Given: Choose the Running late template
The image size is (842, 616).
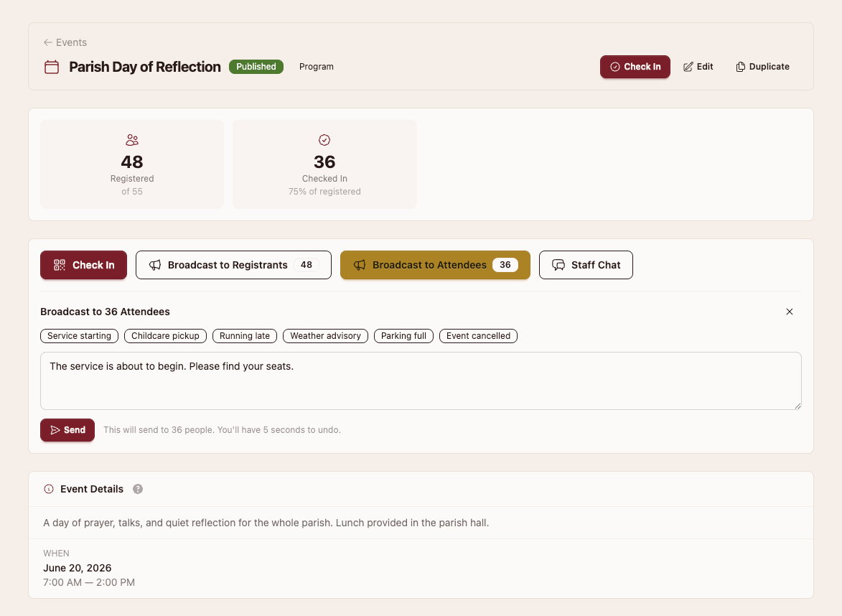Looking at the screenshot, I should (x=245, y=336).
